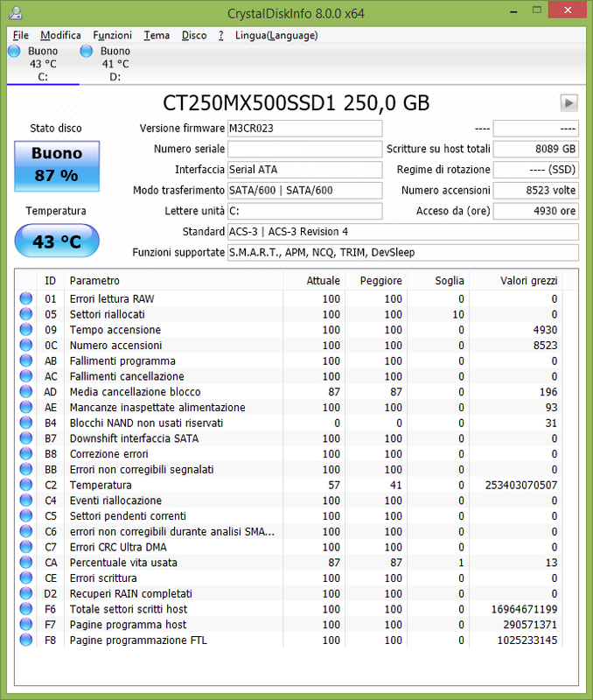593x700 pixels.
Task: Click the status orb for Percentuale vita usata
Action: coord(26,562)
